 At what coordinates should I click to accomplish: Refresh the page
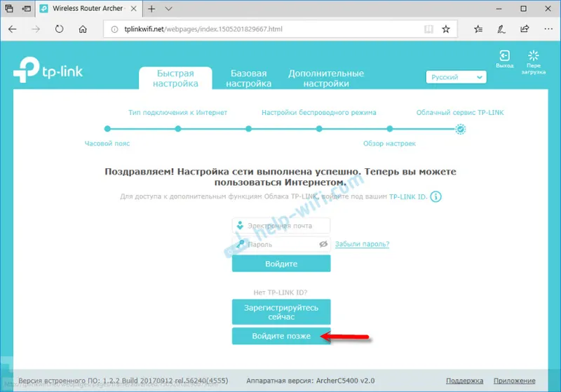click(60, 29)
